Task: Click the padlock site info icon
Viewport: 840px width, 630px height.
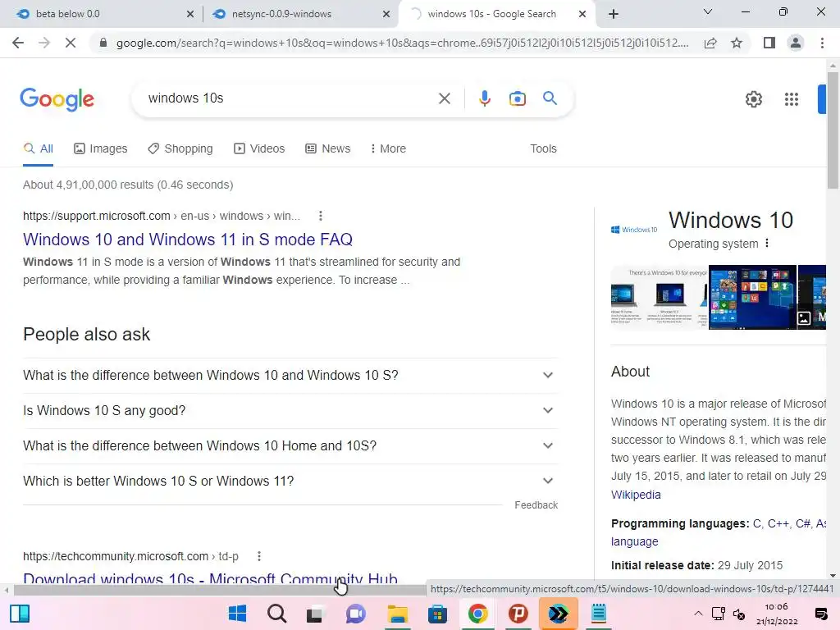Action: pos(103,43)
